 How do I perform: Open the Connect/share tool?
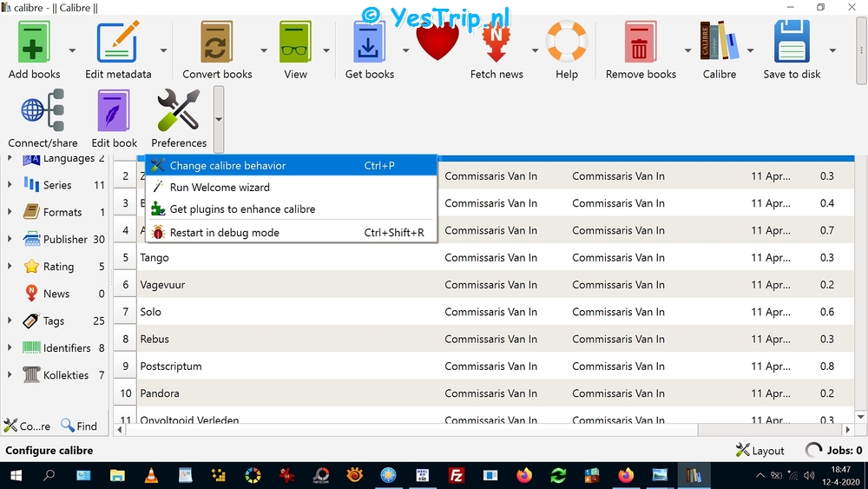[43, 111]
